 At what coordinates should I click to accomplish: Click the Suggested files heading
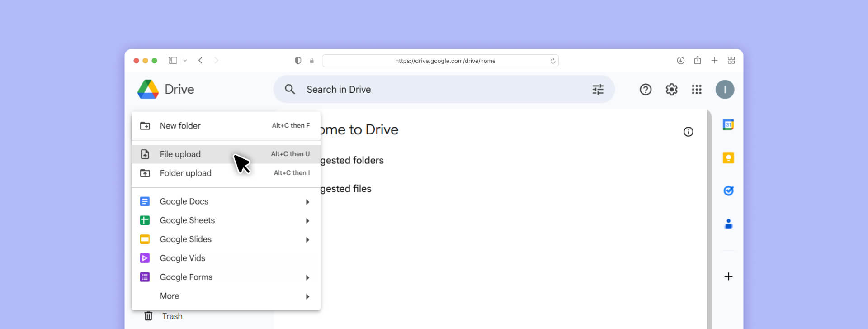pos(346,189)
